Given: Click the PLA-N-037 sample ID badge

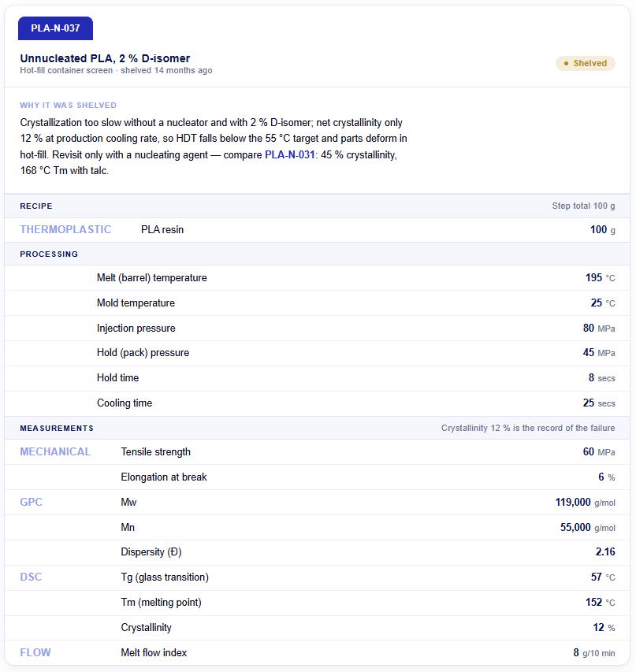Looking at the screenshot, I should tap(55, 28).
